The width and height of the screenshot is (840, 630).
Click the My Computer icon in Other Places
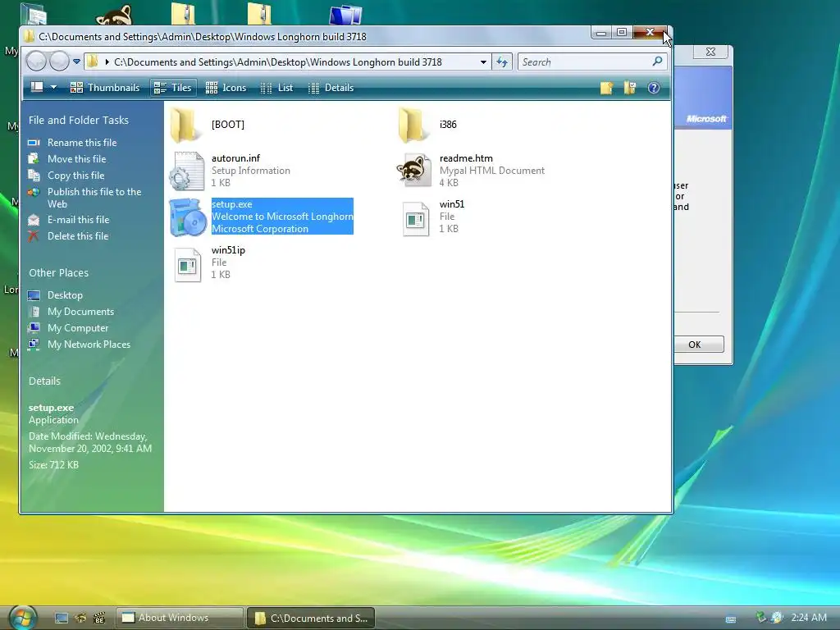(34, 328)
